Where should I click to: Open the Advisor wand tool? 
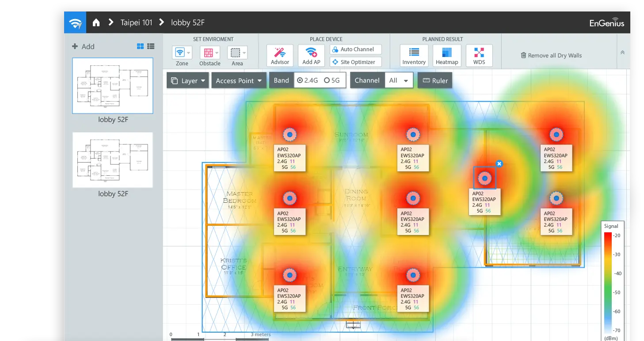(x=280, y=56)
